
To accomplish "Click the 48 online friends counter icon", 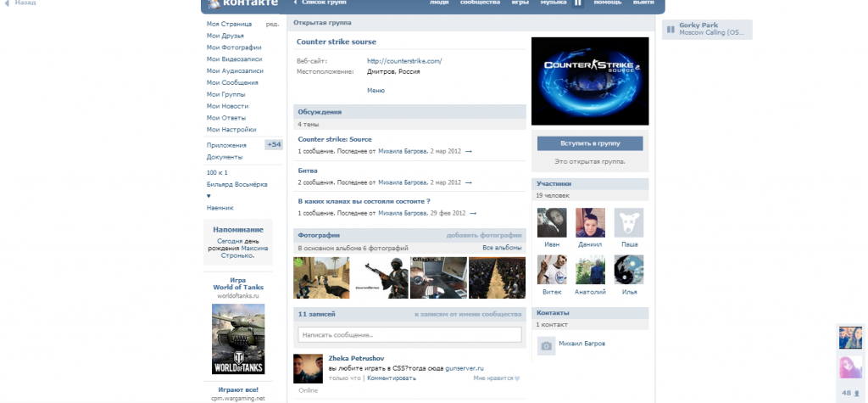I will [x=849, y=393].
